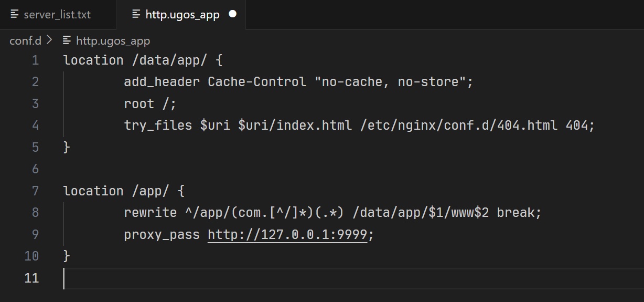Select line number 1 in the gutter
Screen dimensions: 644x302
[x=35, y=60]
